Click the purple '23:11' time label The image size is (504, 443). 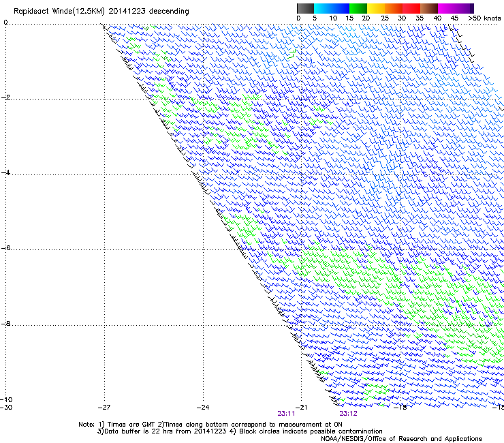pyautogui.click(x=286, y=414)
